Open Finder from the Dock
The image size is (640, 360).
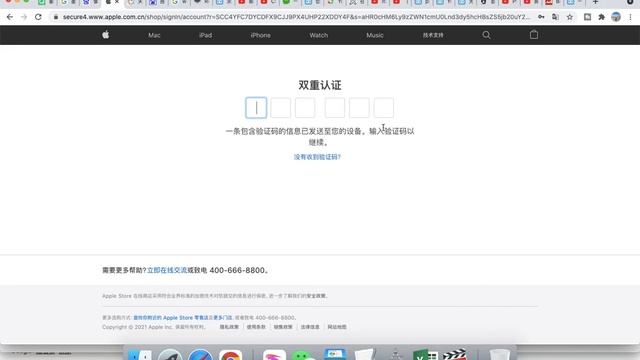coord(140,354)
